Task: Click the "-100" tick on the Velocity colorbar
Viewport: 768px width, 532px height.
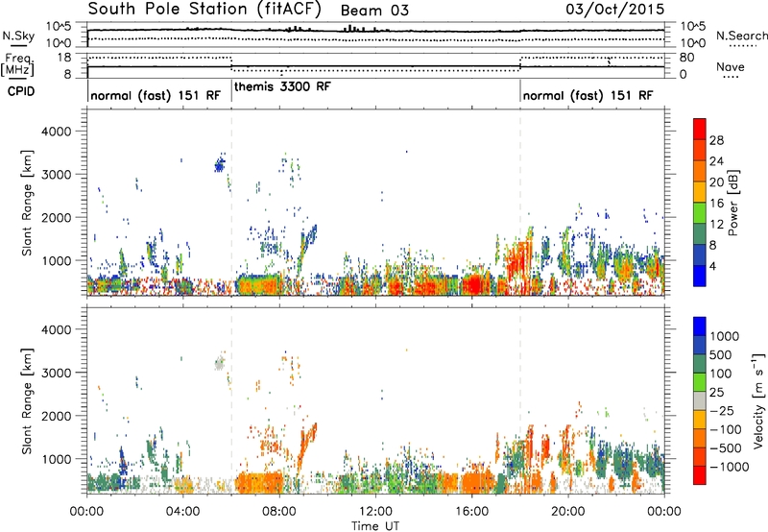Action: pos(726,429)
